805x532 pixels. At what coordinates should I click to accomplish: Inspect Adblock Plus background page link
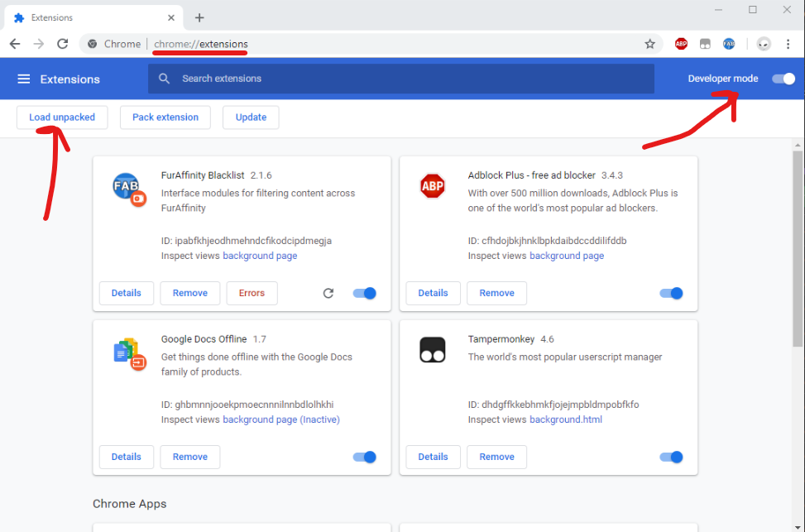pos(567,256)
